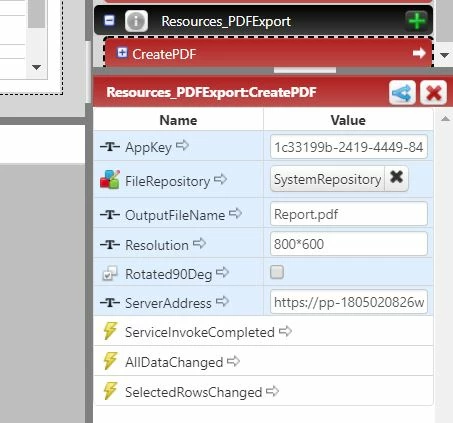Toggle the Rotated90Deg checkbox
Viewport: 453px width, 423px height.
point(277,272)
